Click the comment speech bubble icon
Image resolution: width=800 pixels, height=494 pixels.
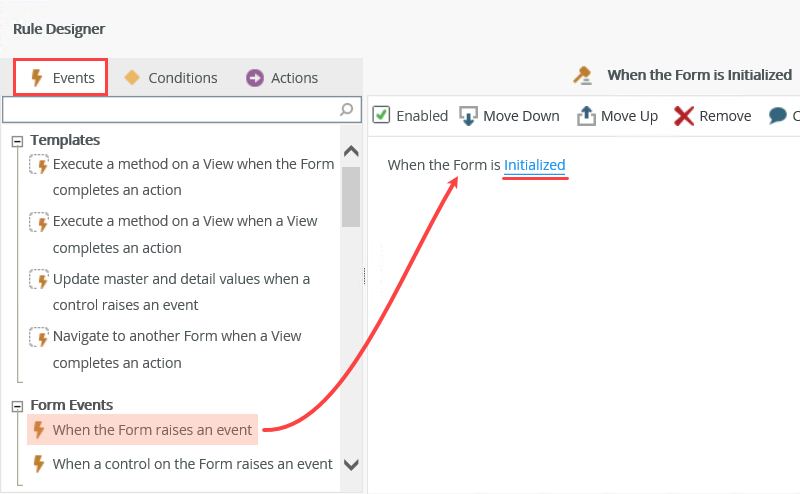[x=778, y=116]
